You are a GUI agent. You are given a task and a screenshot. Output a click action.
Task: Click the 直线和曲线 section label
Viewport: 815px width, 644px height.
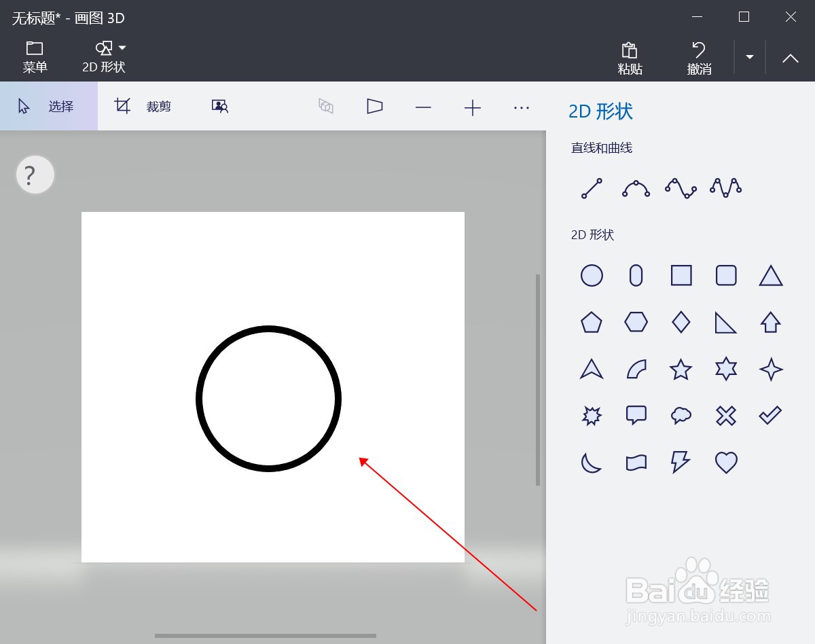602,148
